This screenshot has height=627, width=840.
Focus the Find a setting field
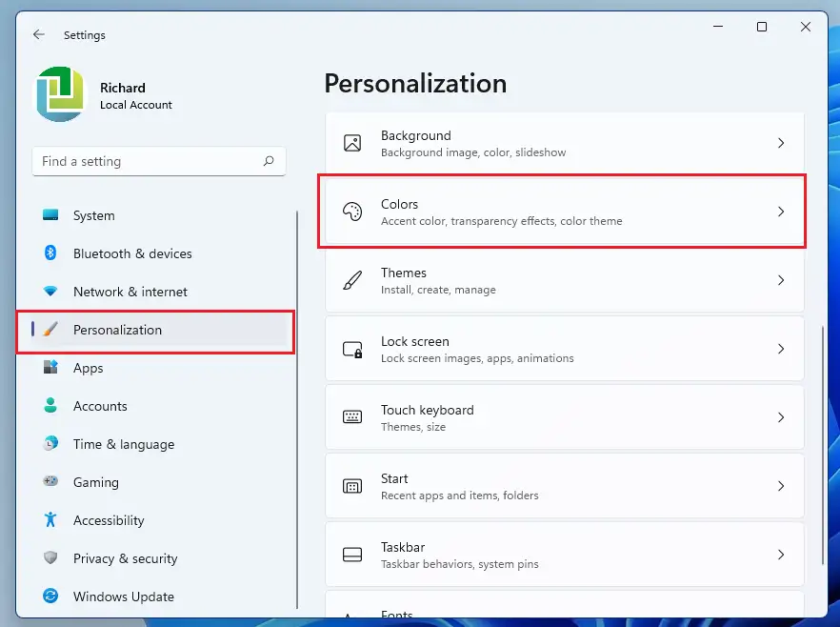coord(159,161)
